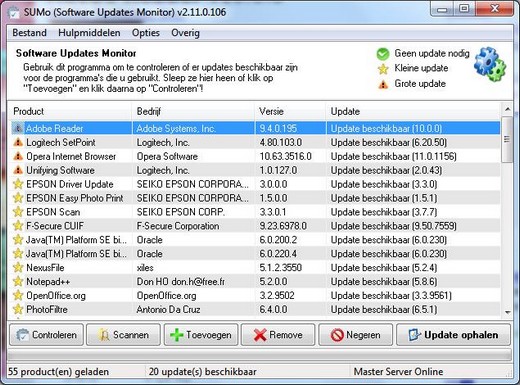Click the Scannen button

[x=123, y=335]
